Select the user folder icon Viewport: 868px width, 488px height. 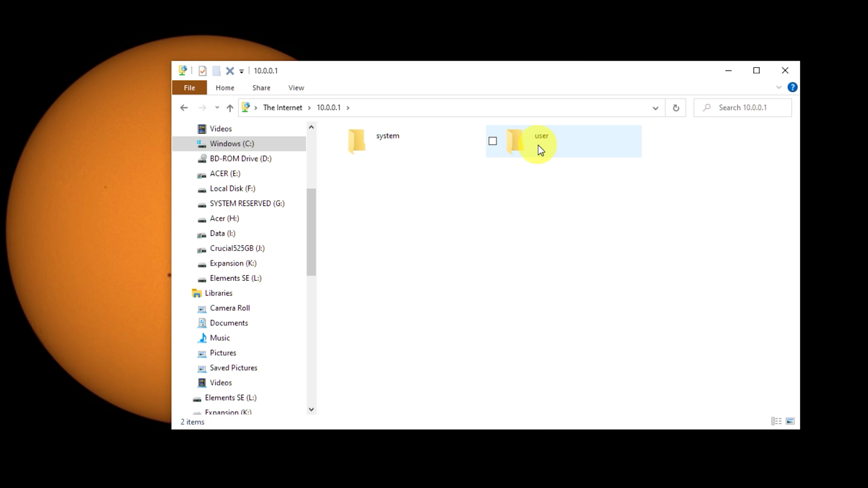514,141
